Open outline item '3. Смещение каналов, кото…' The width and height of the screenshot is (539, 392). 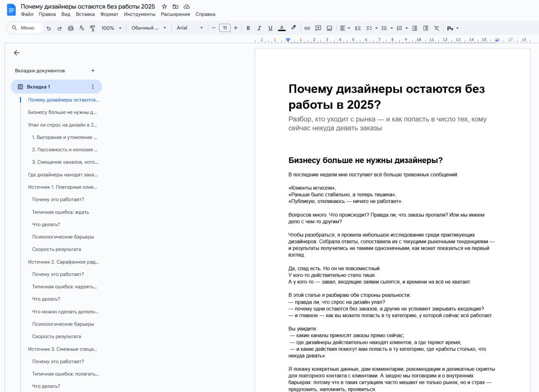[65, 162]
